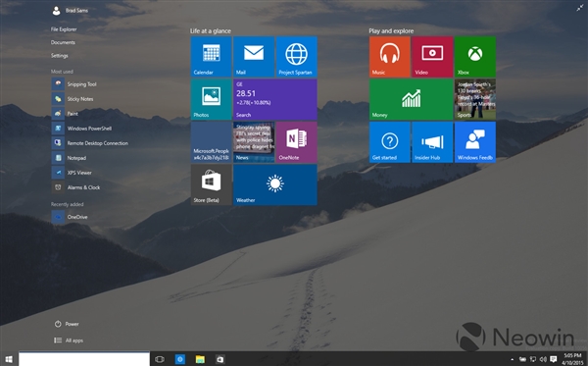Open File Explorer from taskbar
The image size is (588, 366).
(x=200, y=359)
